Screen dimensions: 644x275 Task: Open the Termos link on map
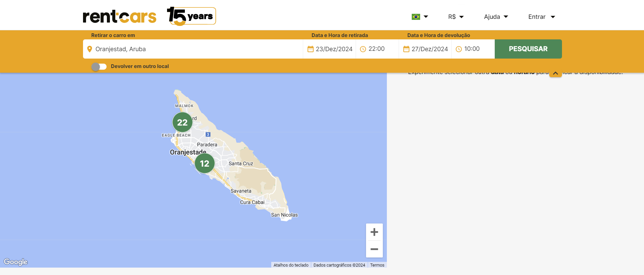coord(377,265)
